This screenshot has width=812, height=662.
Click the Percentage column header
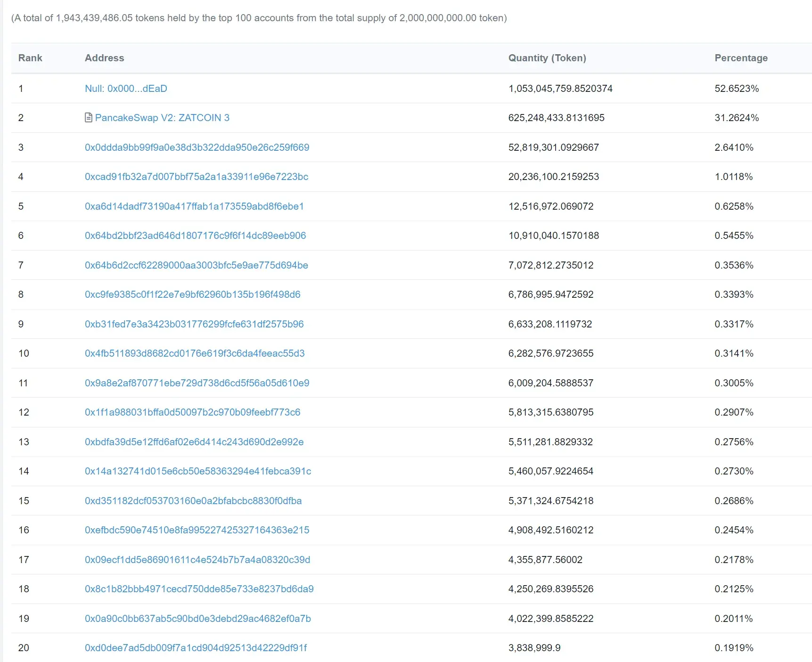[x=741, y=58]
